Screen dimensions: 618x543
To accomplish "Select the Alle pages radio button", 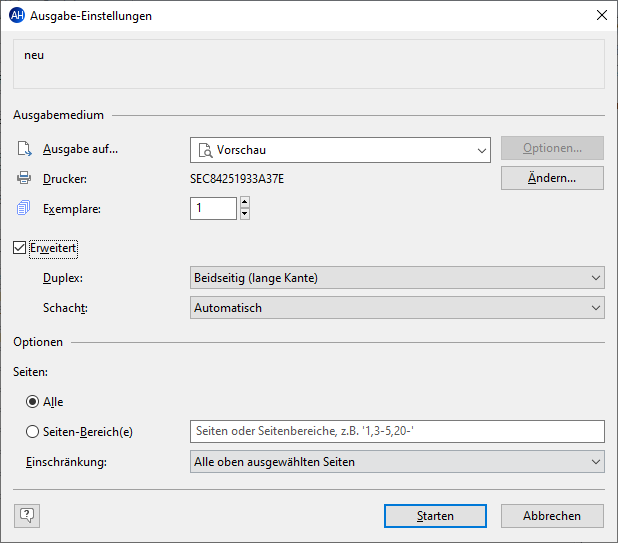I will click(x=33, y=401).
